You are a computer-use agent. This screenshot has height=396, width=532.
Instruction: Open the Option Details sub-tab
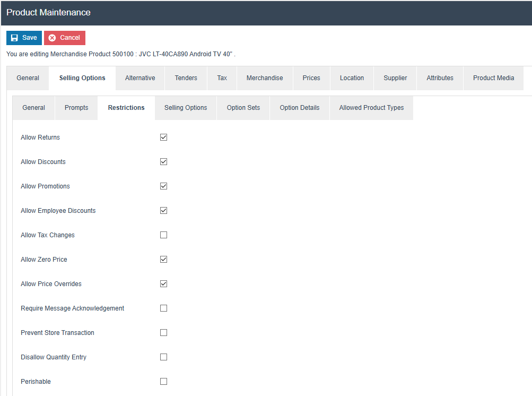[x=300, y=108]
